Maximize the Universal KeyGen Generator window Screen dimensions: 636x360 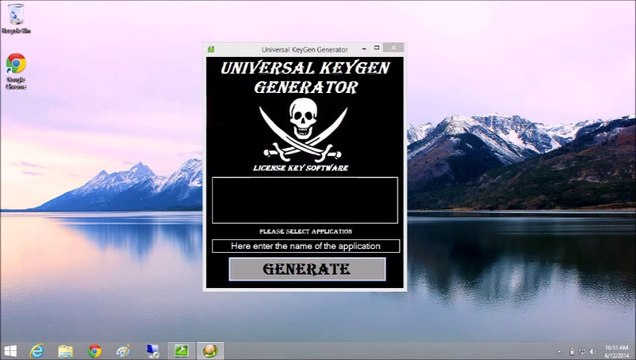pos(376,48)
